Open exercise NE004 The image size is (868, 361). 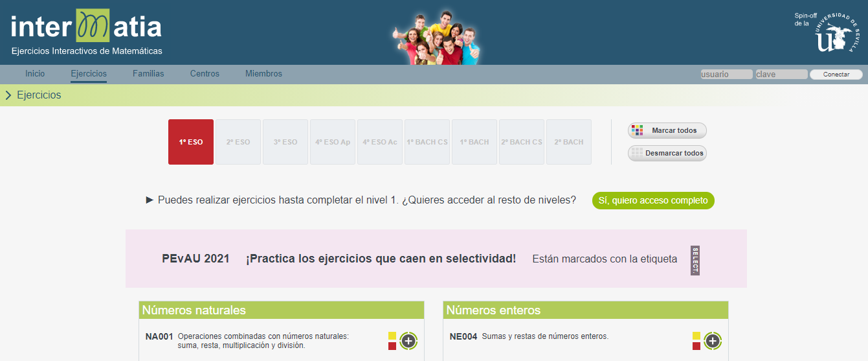pyautogui.click(x=463, y=336)
